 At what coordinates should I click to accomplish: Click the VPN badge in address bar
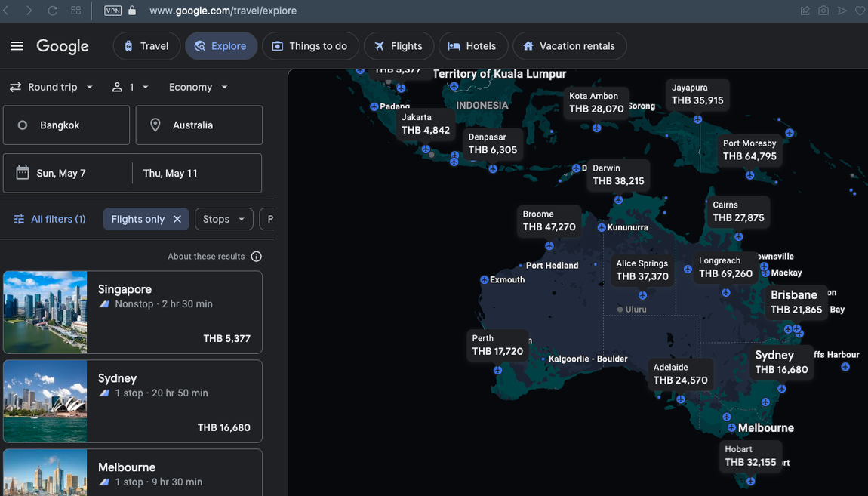[x=112, y=11]
